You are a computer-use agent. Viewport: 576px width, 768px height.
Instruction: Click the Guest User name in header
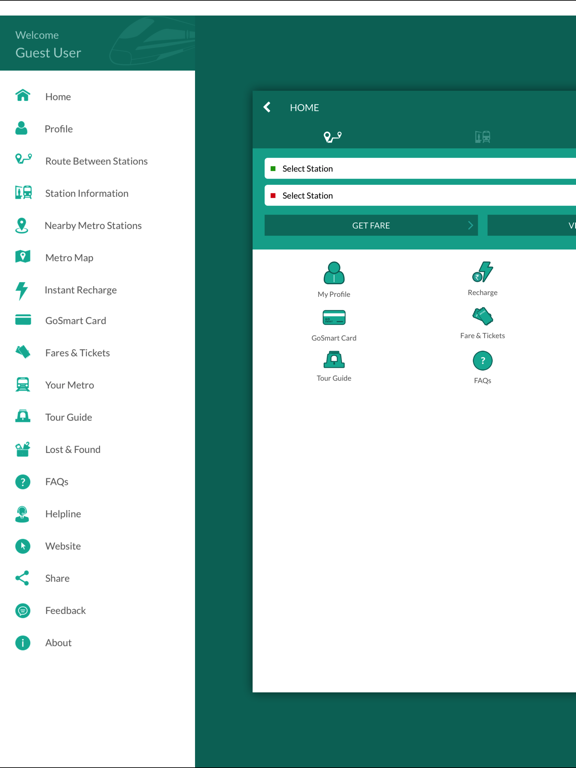[x=48, y=53]
